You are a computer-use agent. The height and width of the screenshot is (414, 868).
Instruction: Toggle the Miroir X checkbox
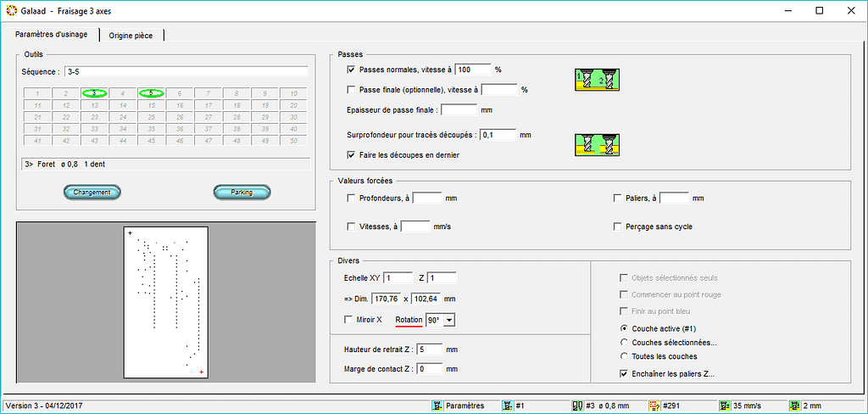click(x=348, y=320)
